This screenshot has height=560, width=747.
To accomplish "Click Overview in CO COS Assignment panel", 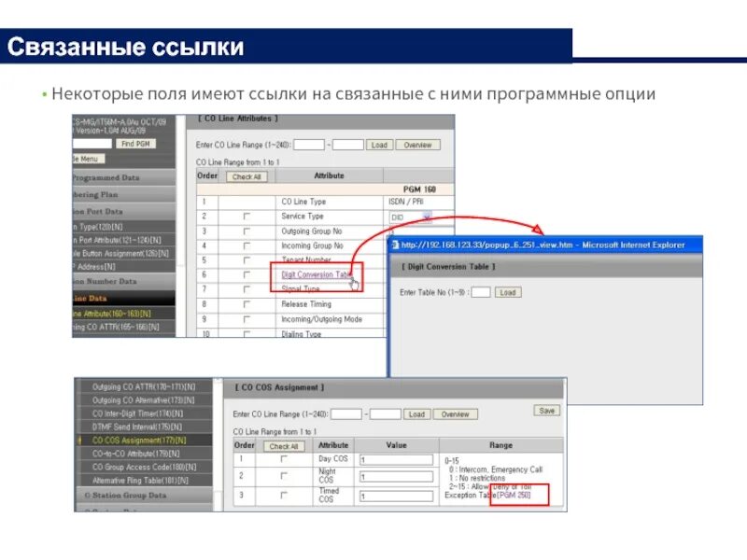I will tap(455, 414).
